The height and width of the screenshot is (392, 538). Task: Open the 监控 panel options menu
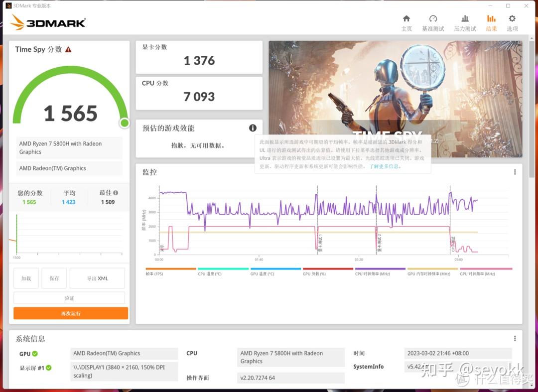click(x=514, y=172)
